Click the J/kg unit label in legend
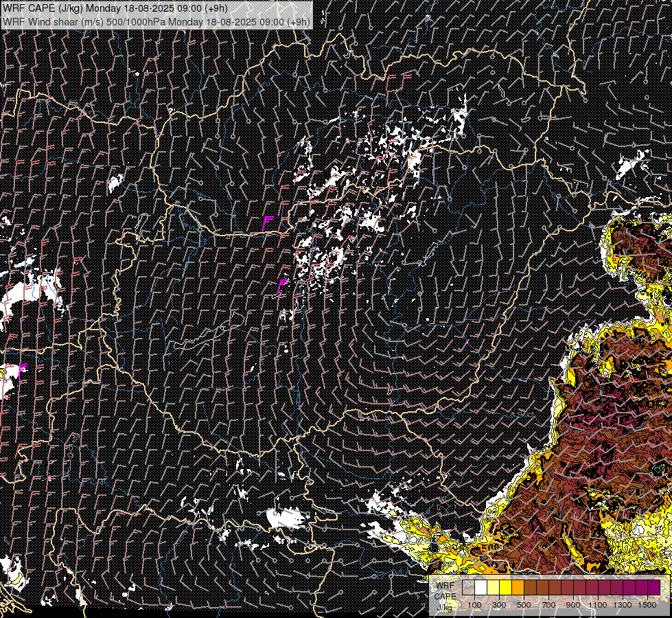 [444, 608]
